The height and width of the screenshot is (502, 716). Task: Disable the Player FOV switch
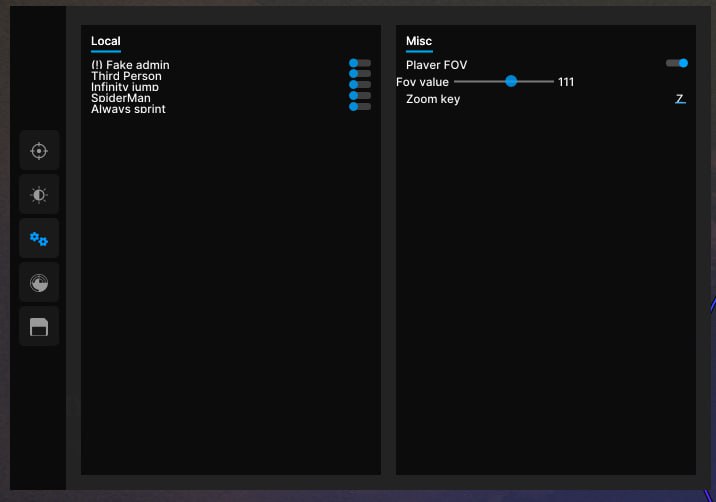point(677,63)
